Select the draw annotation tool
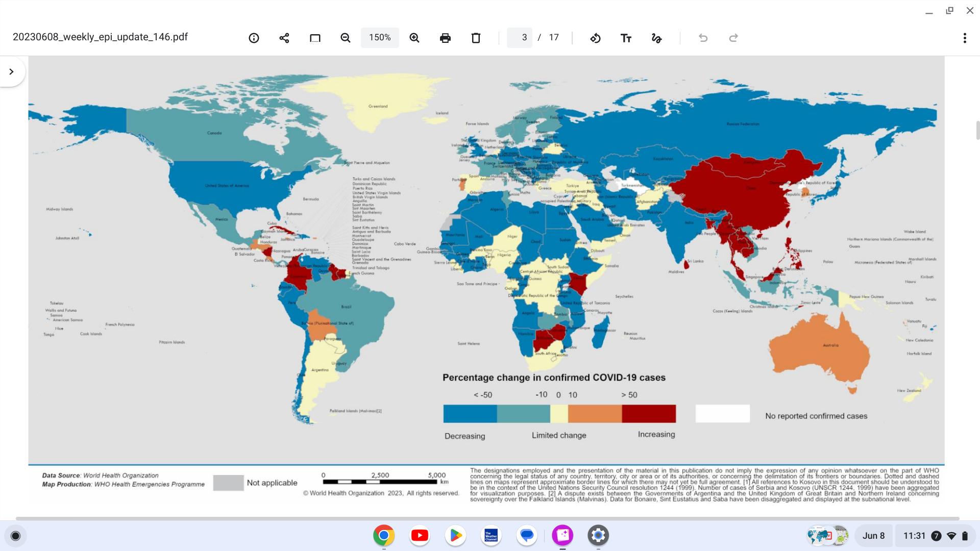The height and width of the screenshot is (551, 980). [656, 38]
